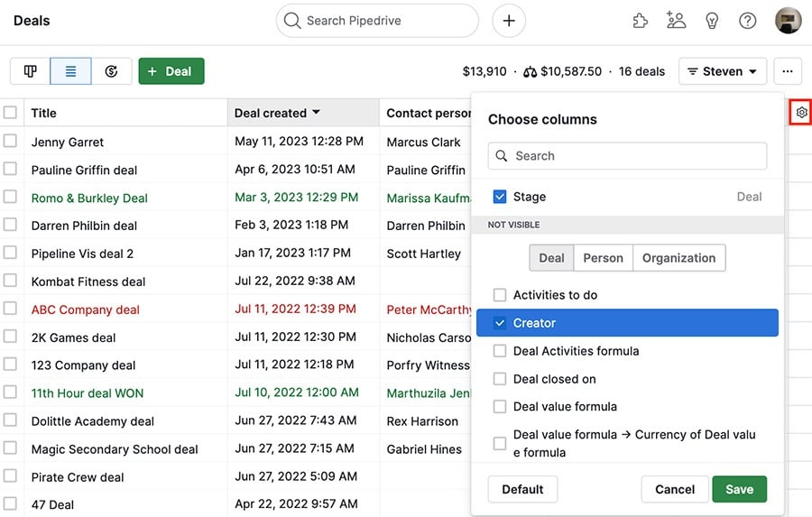The width and height of the screenshot is (812, 517).
Task: Check the ABC Company deal row checkbox
Action: [10, 309]
